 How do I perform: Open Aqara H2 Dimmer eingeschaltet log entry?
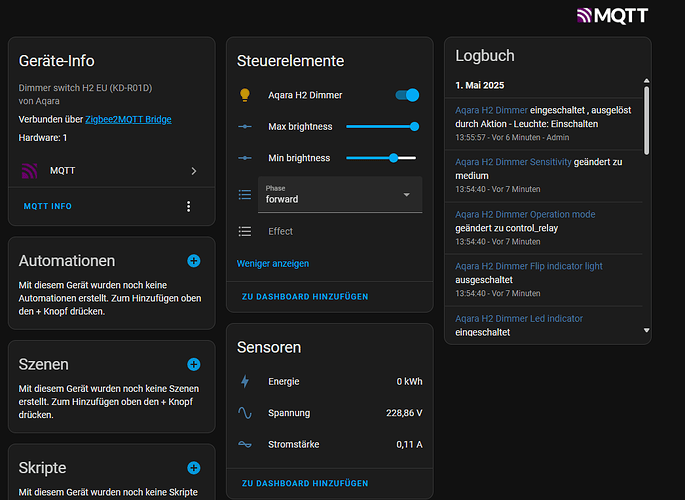tap(543, 124)
